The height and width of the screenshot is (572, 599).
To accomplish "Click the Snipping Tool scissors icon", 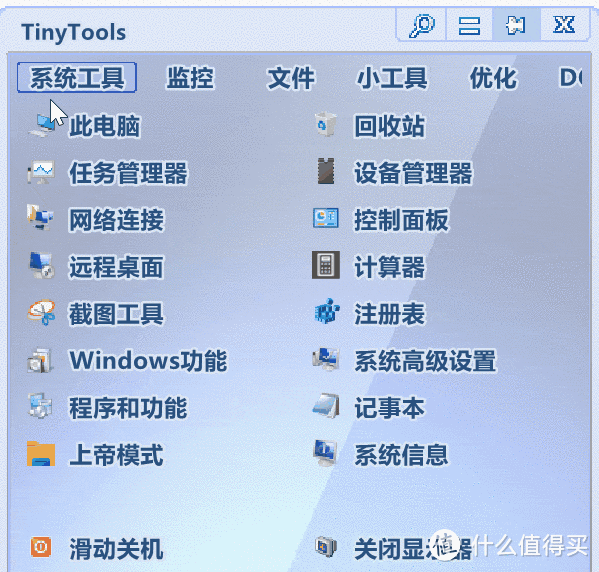I will coord(41,312).
